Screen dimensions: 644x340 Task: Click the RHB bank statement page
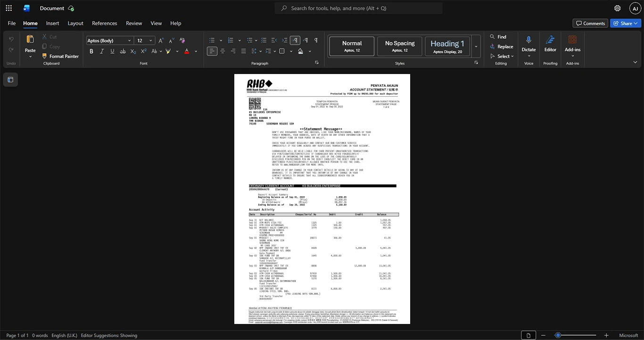[322, 199]
